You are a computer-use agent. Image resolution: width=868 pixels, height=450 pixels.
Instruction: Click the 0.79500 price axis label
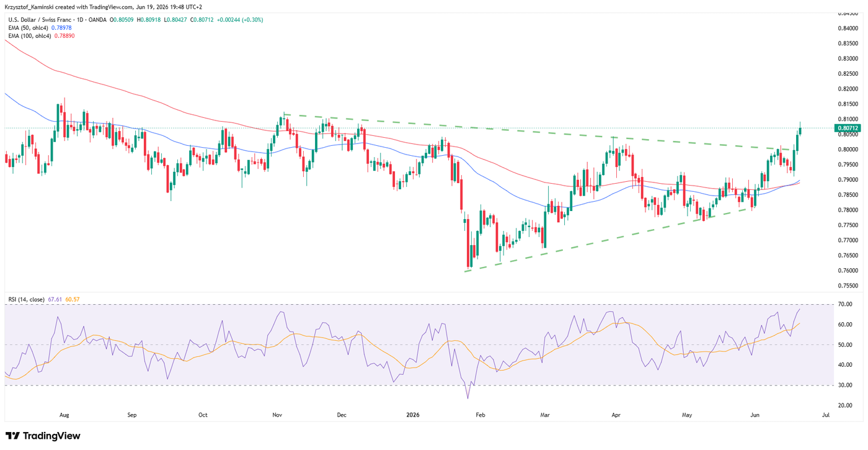848,164
